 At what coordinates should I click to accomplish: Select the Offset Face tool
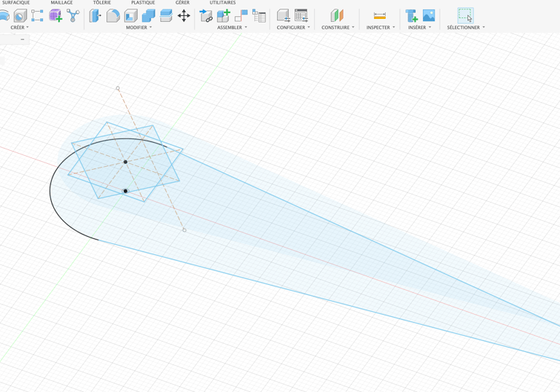(166, 16)
